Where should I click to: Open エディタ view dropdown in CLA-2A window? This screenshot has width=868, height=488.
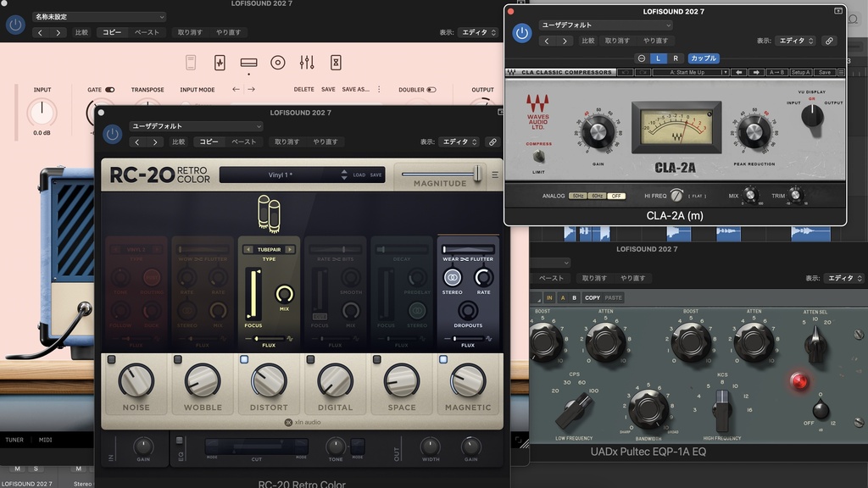click(x=795, y=41)
